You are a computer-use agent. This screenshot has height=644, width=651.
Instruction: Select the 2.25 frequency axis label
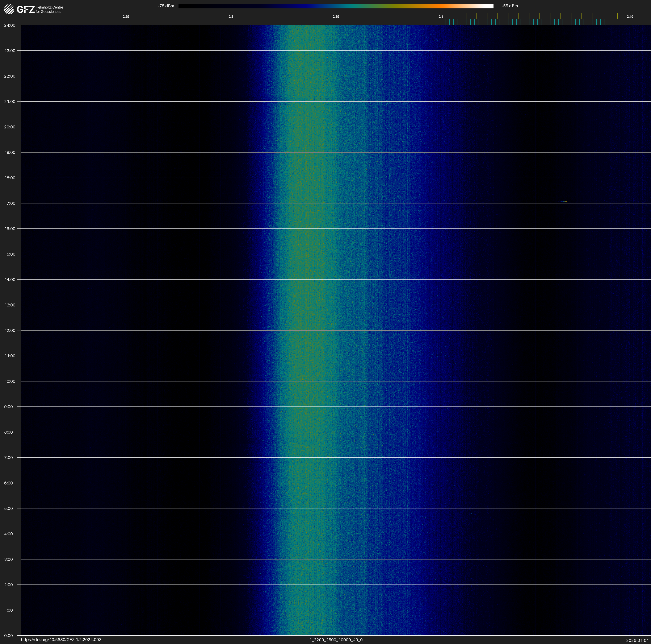[x=126, y=17]
